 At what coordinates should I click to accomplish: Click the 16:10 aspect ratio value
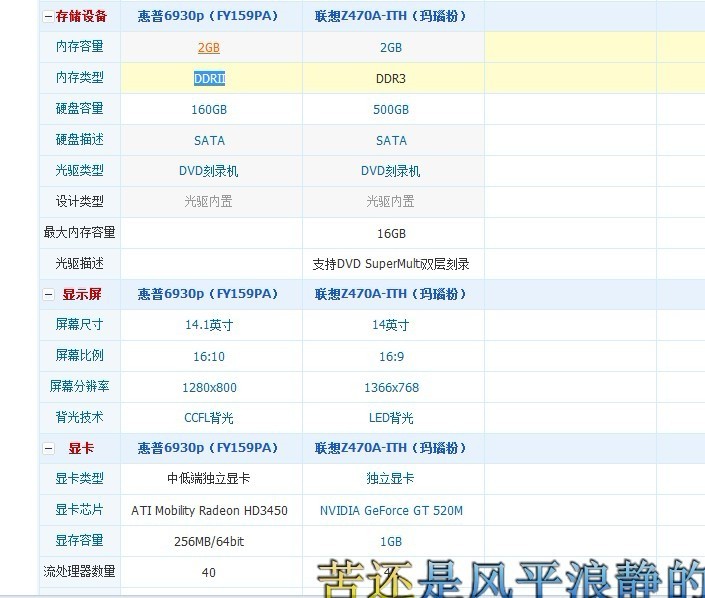(x=209, y=357)
